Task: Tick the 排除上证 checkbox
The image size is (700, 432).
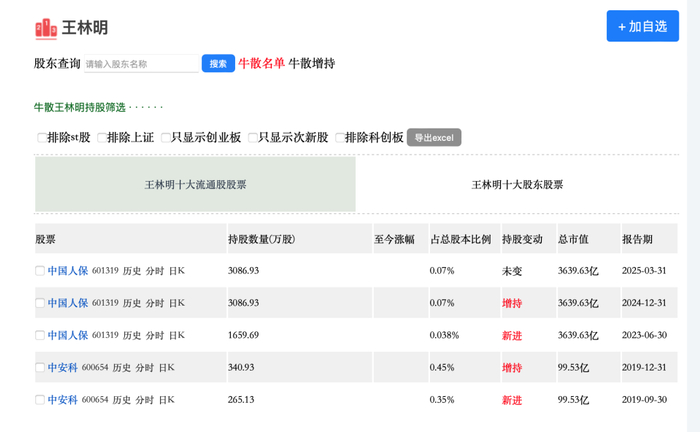Action: point(102,138)
